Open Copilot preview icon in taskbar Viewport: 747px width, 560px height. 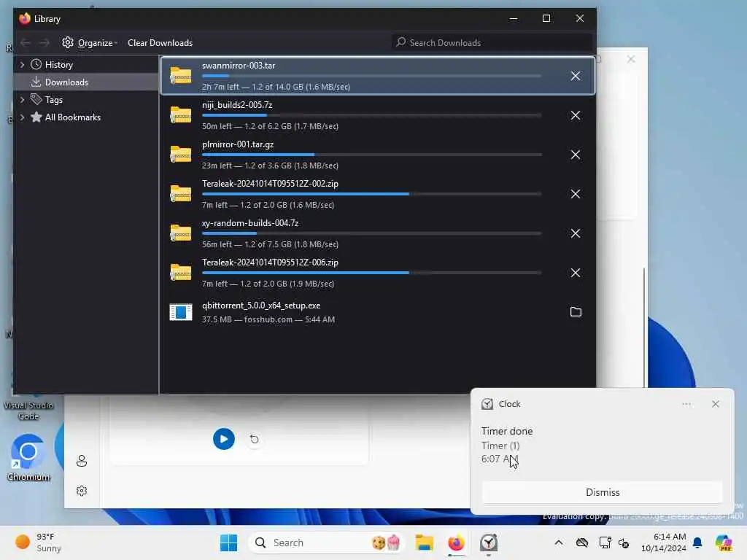[x=724, y=542]
